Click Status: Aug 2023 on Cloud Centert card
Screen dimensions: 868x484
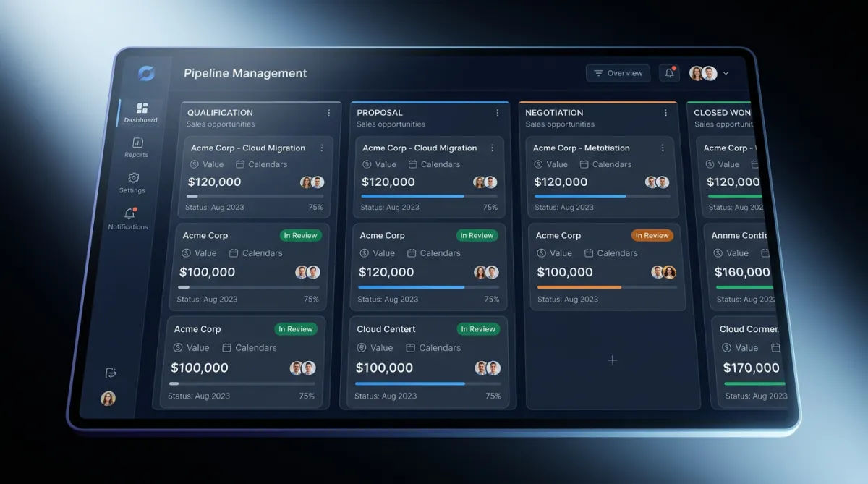[386, 396]
